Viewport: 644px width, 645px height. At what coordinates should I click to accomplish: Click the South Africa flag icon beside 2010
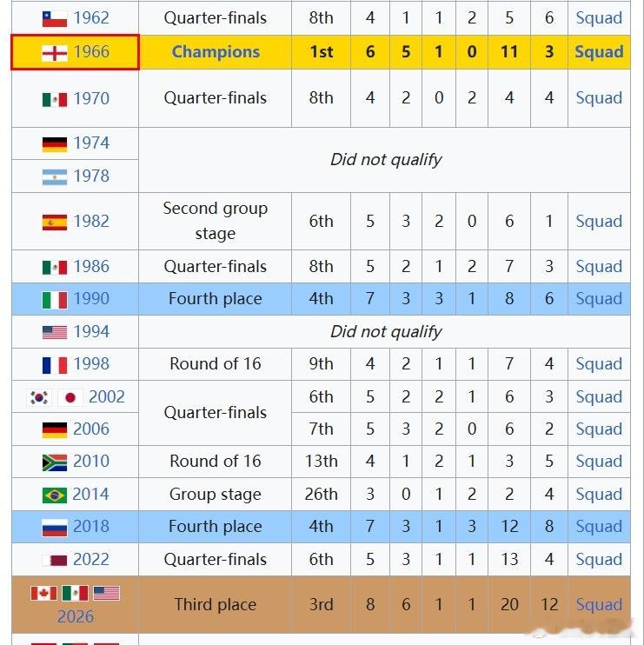pos(55,462)
